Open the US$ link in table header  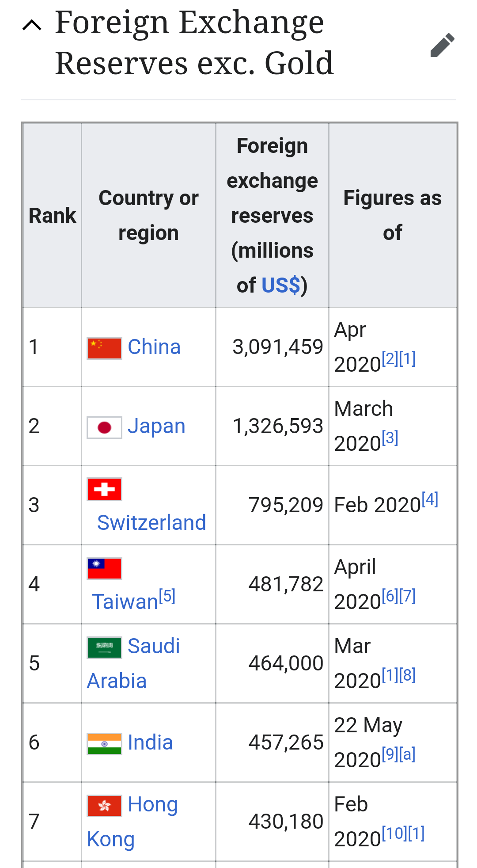coord(281,286)
